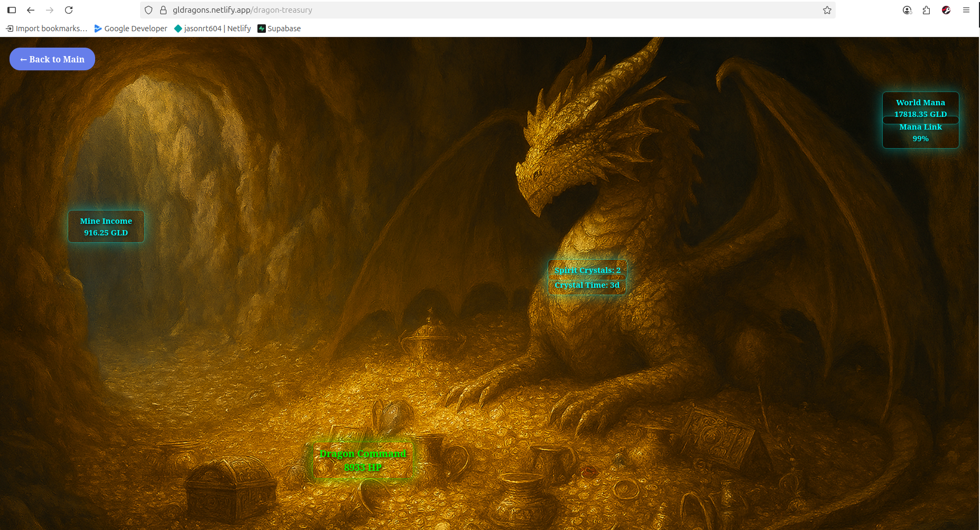Open Import bookmarks bookmark
Screen dimensions: 980x530
click(x=47, y=29)
